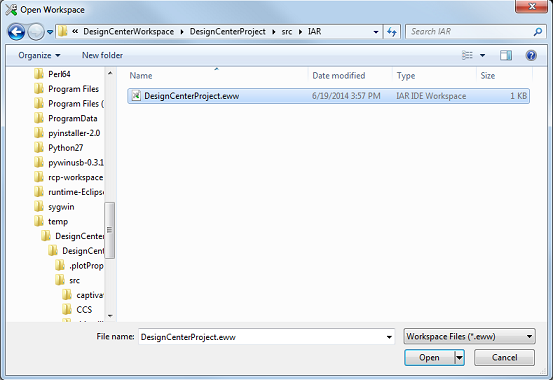The width and height of the screenshot is (553, 380).
Task: Select CCS folder in tree
Action: [x=84, y=310]
